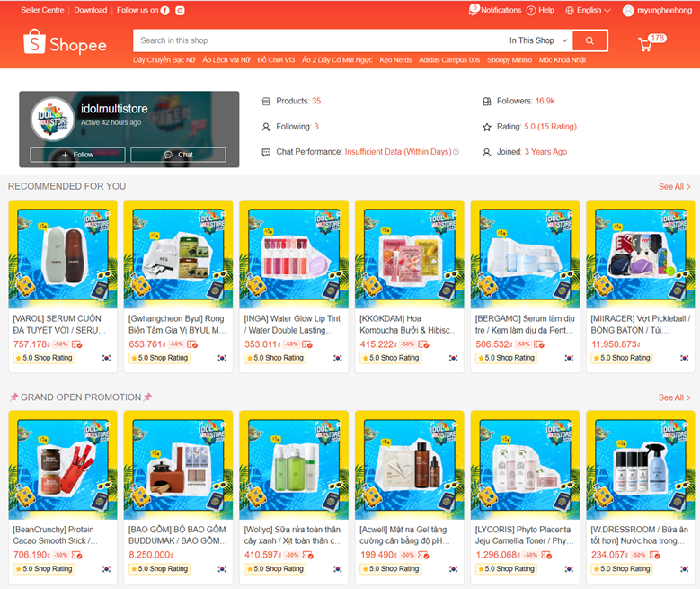
Task: Click the voucher icon on W.DRESSROOM price
Action: coord(654,556)
